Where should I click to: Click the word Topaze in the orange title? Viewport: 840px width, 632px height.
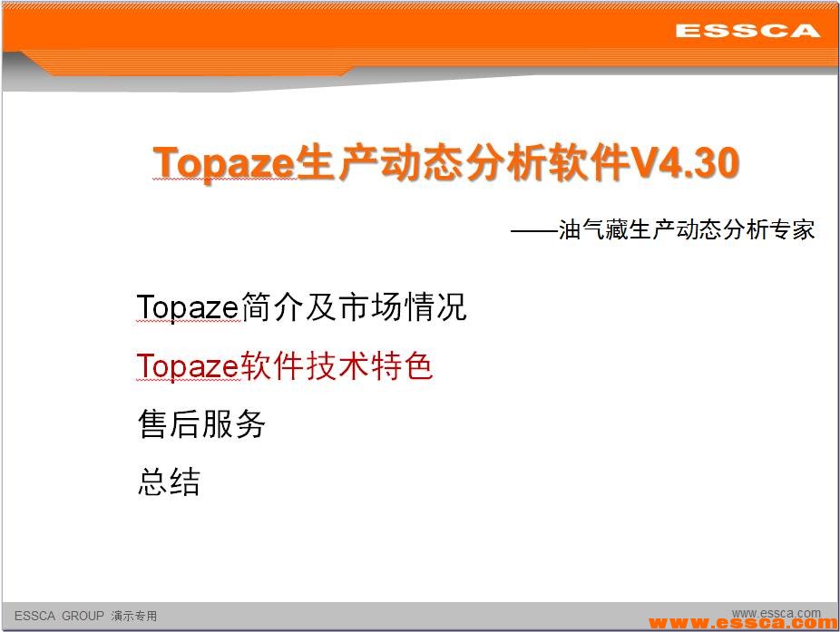(225, 164)
